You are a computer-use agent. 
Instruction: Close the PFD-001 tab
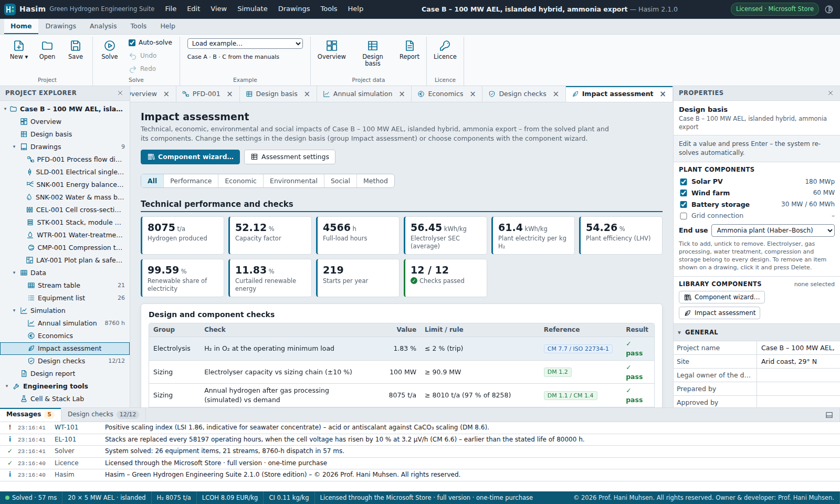pos(230,94)
